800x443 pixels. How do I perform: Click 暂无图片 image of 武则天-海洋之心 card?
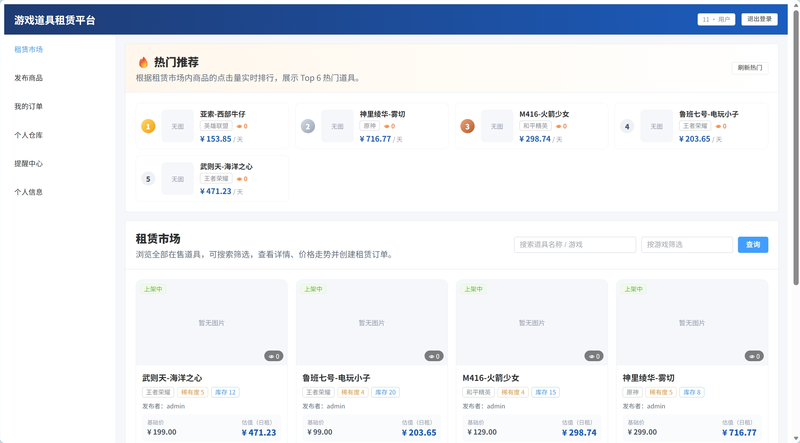212,323
